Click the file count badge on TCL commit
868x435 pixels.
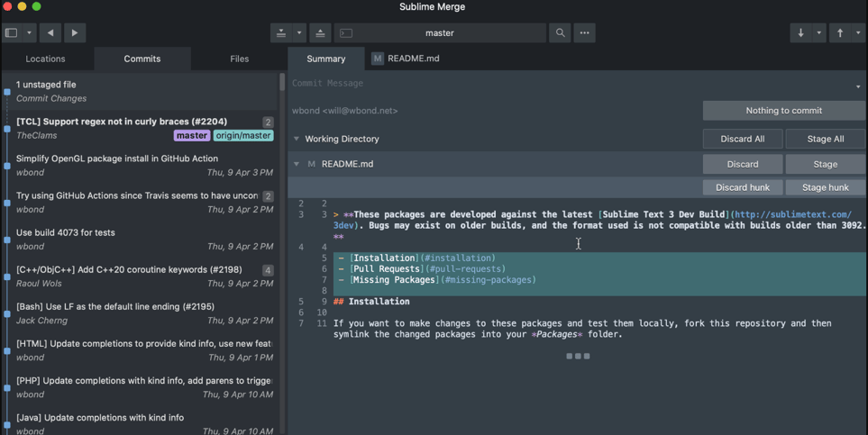[x=268, y=122]
